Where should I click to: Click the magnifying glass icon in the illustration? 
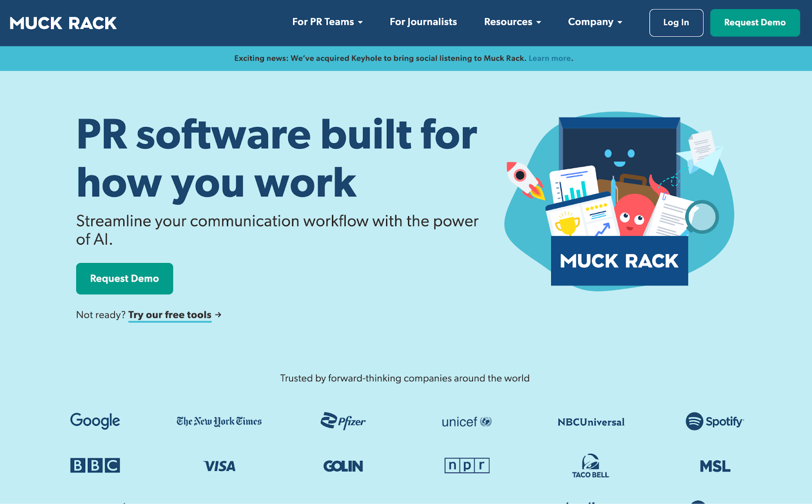coord(701,217)
